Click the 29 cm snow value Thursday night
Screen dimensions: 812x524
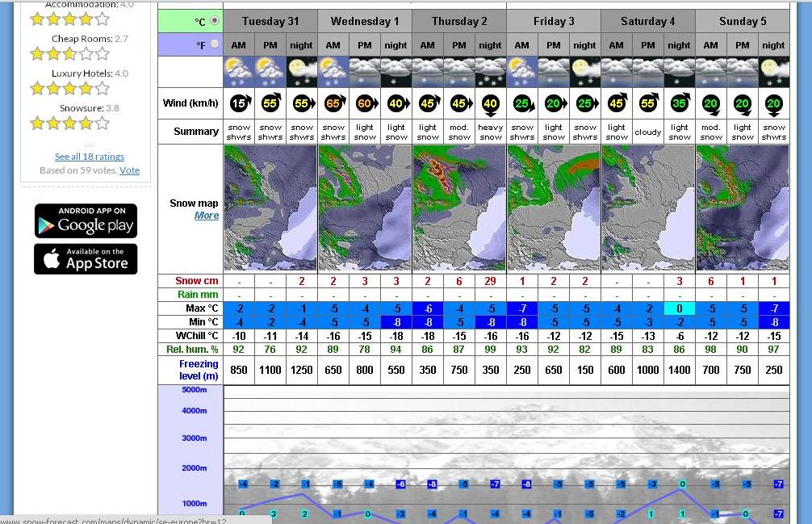click(491, 281)
